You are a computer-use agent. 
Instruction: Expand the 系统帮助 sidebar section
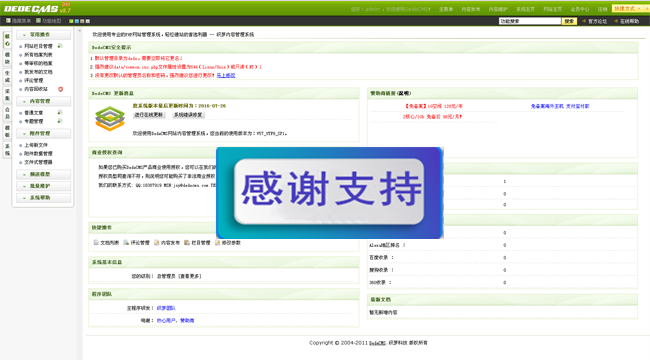(44, 197)
